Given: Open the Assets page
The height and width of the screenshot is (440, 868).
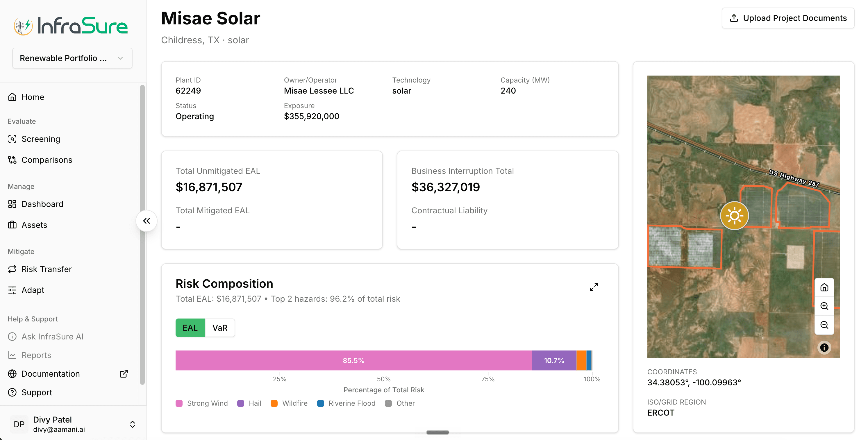Looking at the screenshot, I should 34,225.
